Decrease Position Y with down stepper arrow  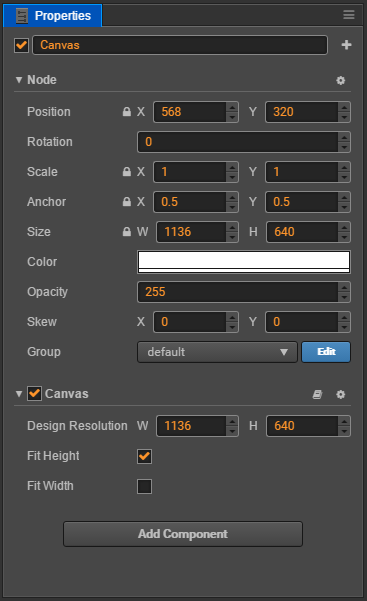pos(344,117)
